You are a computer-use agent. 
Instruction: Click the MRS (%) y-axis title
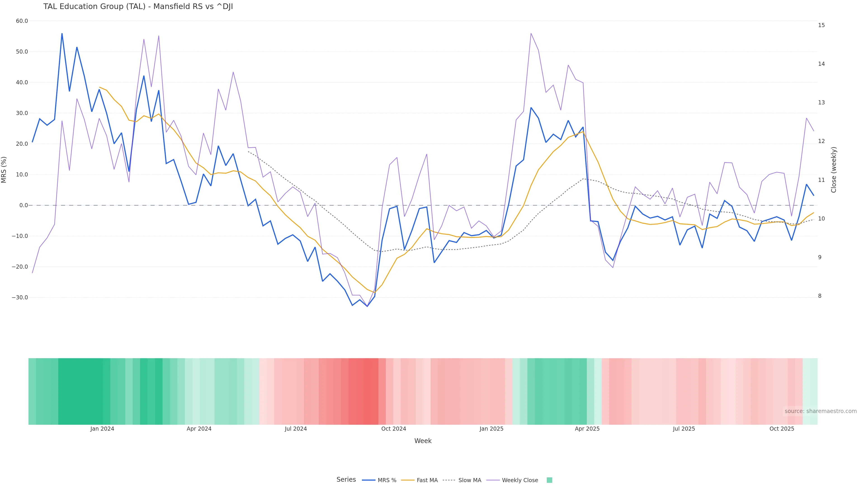pos(4,170)
